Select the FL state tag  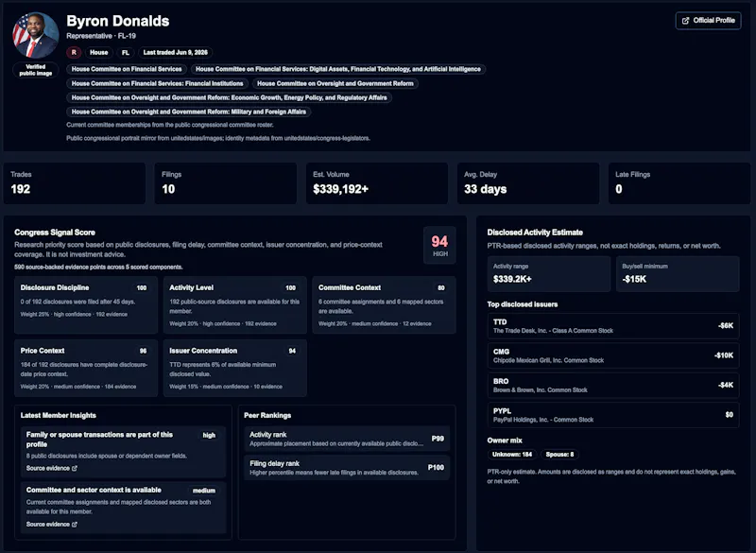coord(126,52)
